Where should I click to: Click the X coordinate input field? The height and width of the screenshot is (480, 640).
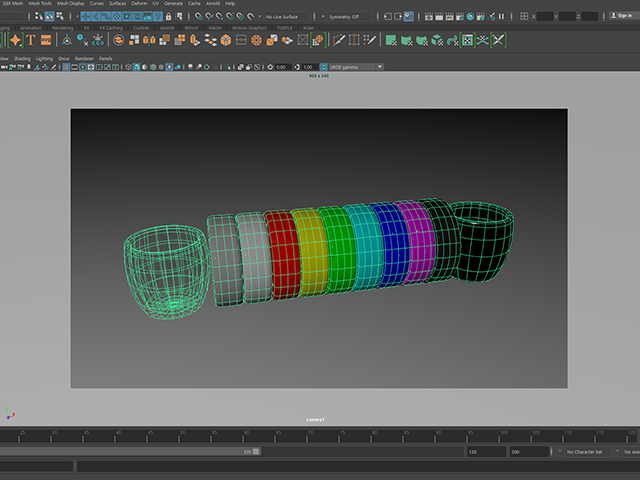tap(545, 16)
